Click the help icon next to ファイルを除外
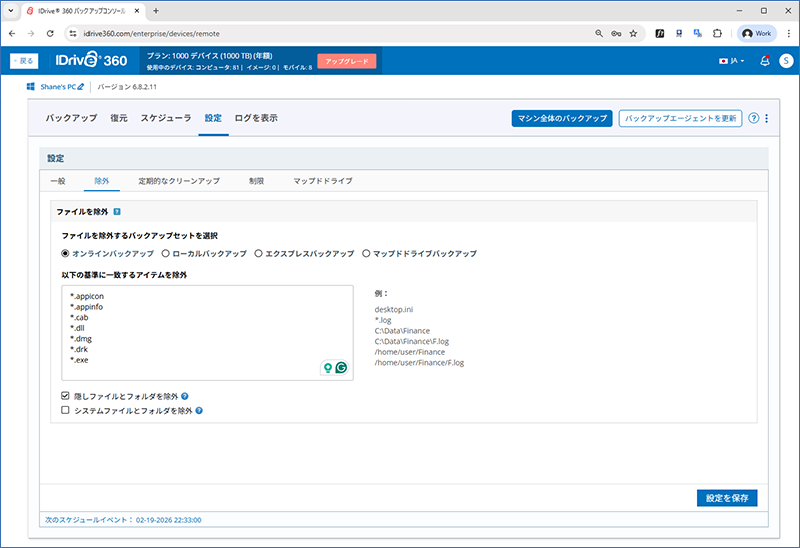The height and width of the screenshot is (548, 800). (x=117, y=212)
